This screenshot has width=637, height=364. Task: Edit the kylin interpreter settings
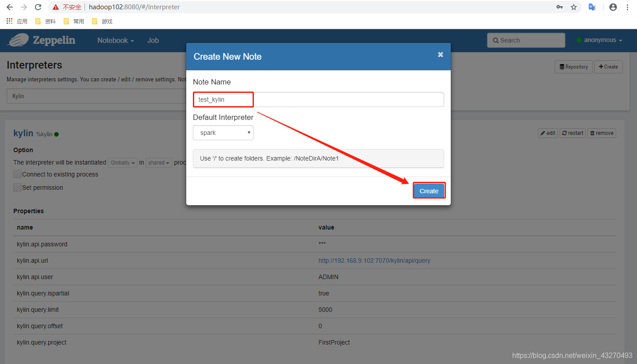548,133
